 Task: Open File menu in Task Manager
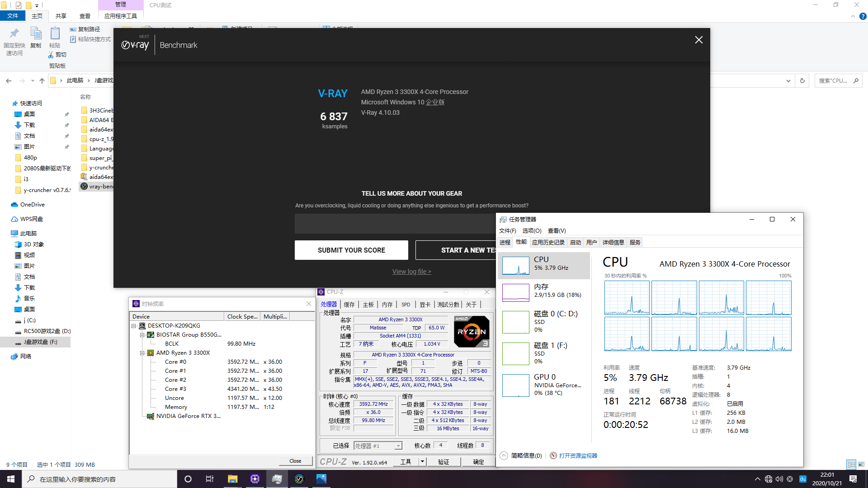(507, 231)
